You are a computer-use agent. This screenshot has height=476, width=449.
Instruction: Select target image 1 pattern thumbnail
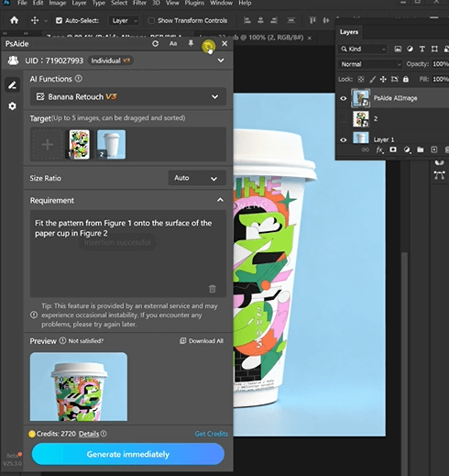tap(79, 144)
